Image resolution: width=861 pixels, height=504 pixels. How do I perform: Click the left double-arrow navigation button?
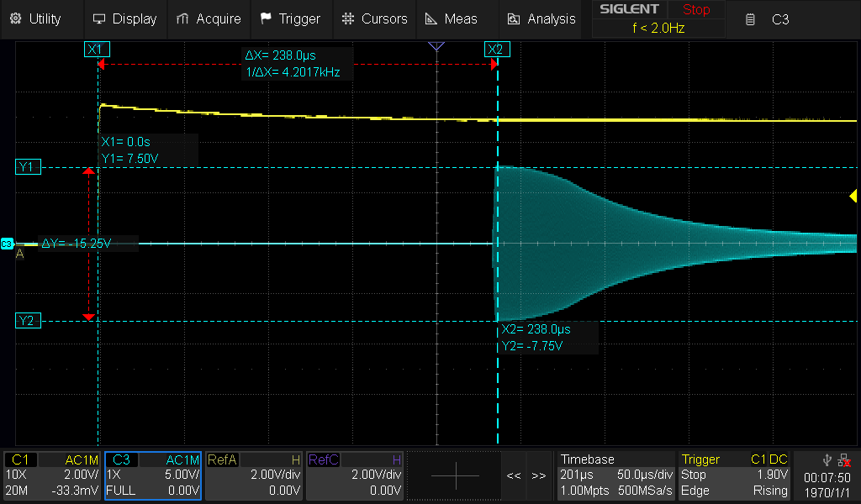pos(514,475)
